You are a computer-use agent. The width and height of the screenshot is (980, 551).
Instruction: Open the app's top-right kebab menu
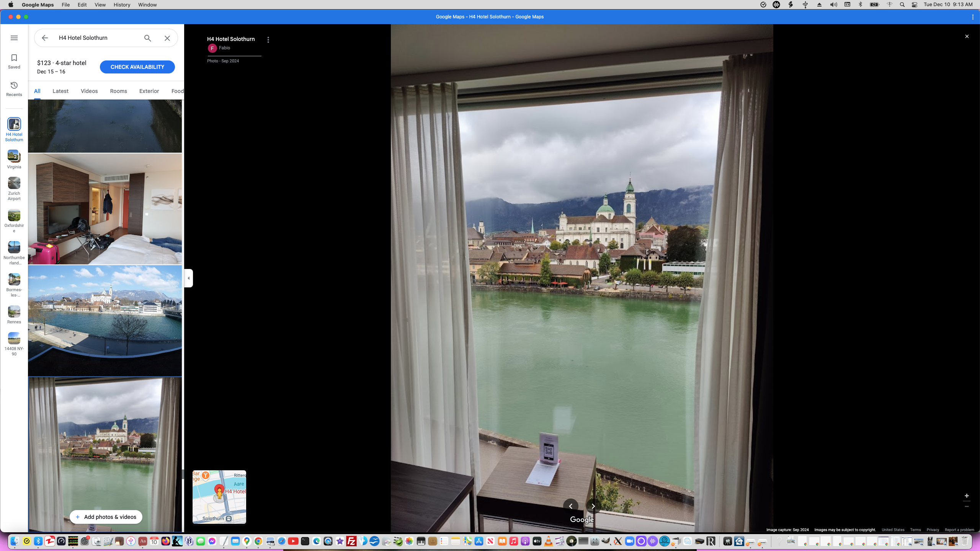tap(973, 17)
